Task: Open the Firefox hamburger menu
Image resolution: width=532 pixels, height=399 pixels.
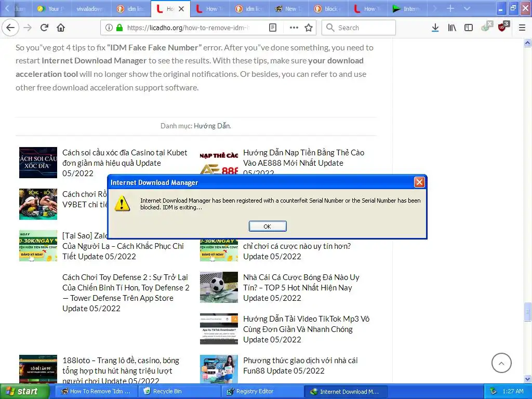Action: pyautogui.click(x=522, y=28)
